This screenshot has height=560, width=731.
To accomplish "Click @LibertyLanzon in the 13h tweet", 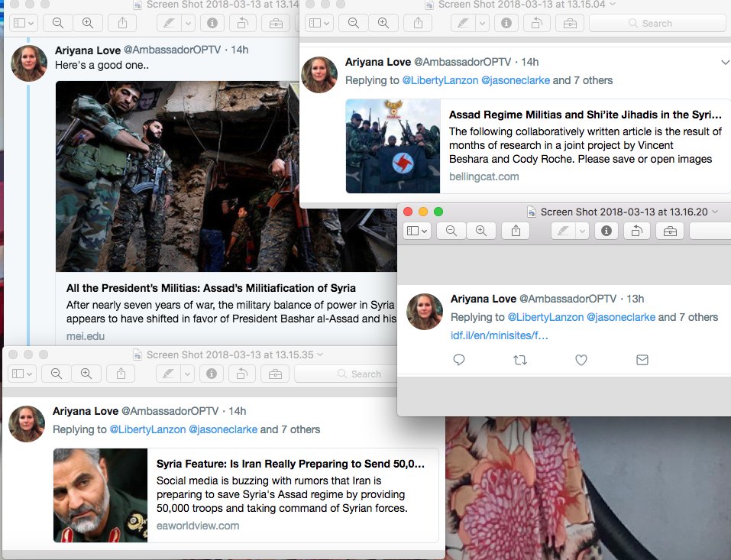I will click(545, 317).
